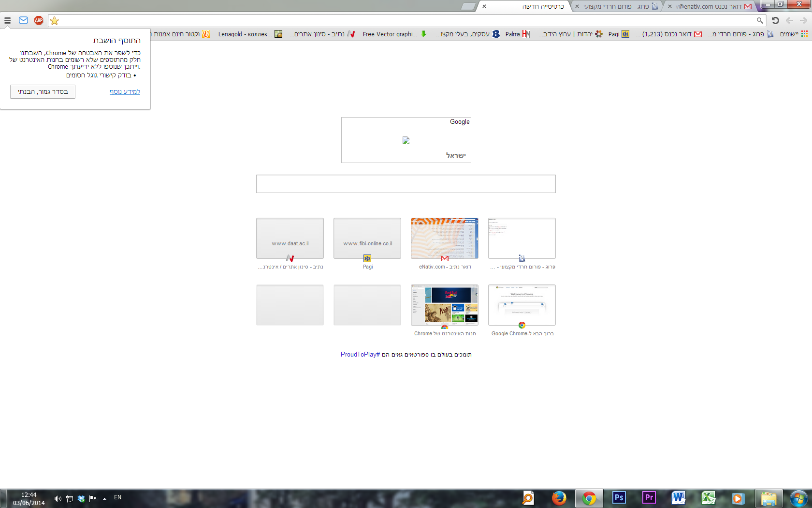Click the right-pointing navigation arrow
Screen dimensions: 812x508
803,20
